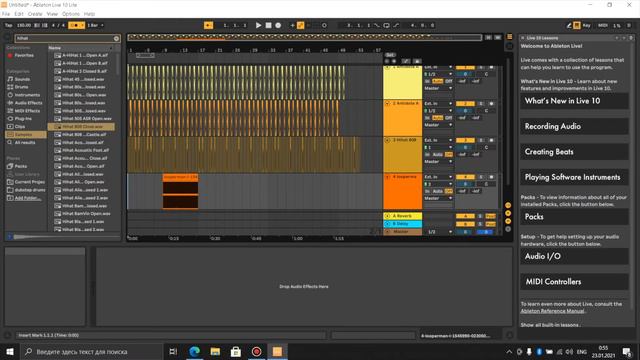640x360 pixels.
Task: Open Playing Software Instruments lesson
Action: click(x=574, y=177)
